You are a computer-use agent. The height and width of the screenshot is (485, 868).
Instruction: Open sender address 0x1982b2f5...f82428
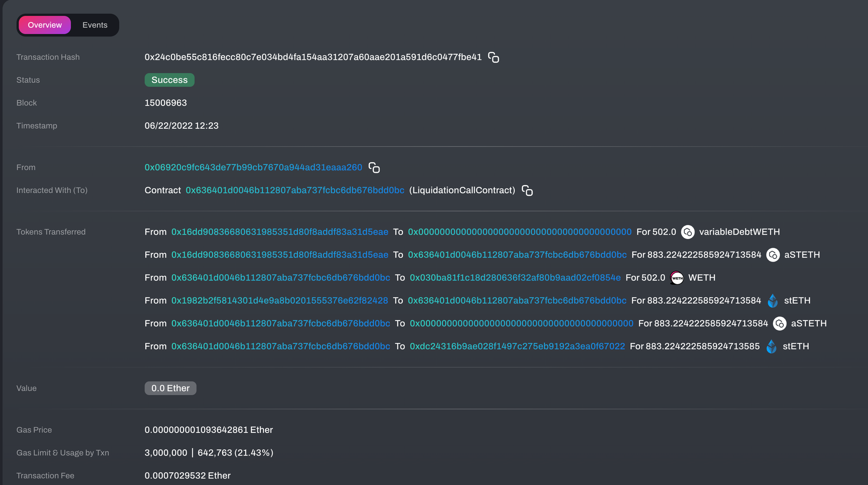pos(279,301)
